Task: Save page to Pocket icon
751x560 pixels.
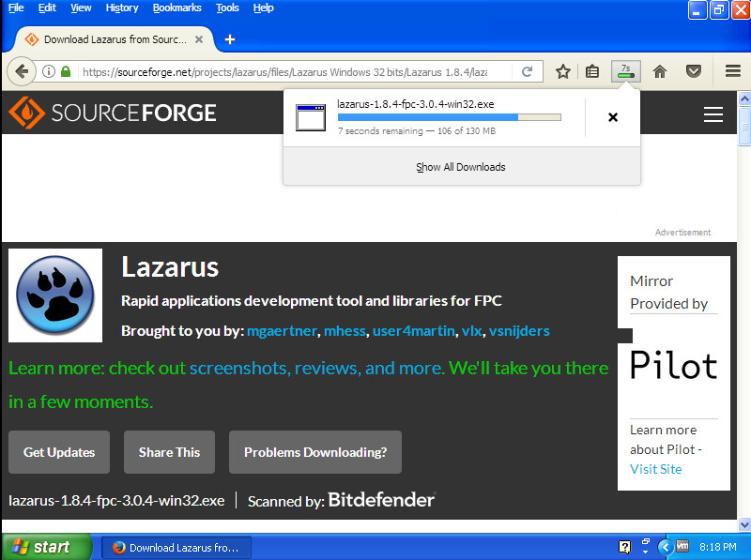Action: pyautogui.click(x=693, y=72)
